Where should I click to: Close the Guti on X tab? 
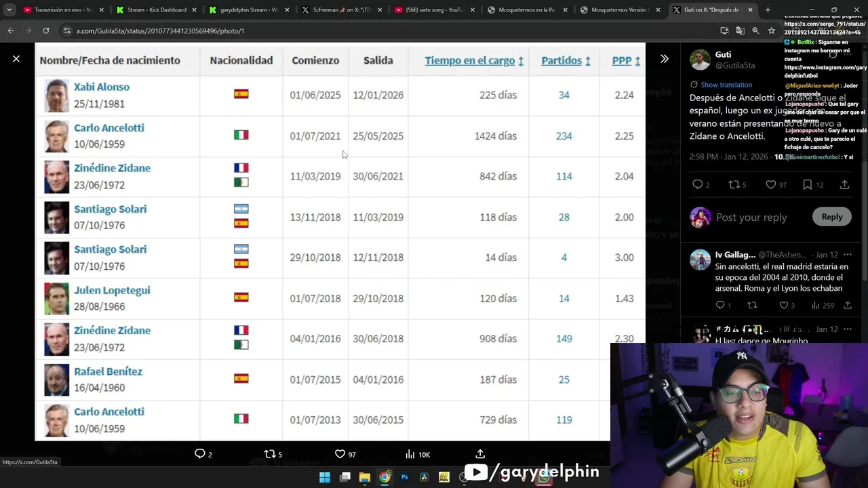point(750,10)
